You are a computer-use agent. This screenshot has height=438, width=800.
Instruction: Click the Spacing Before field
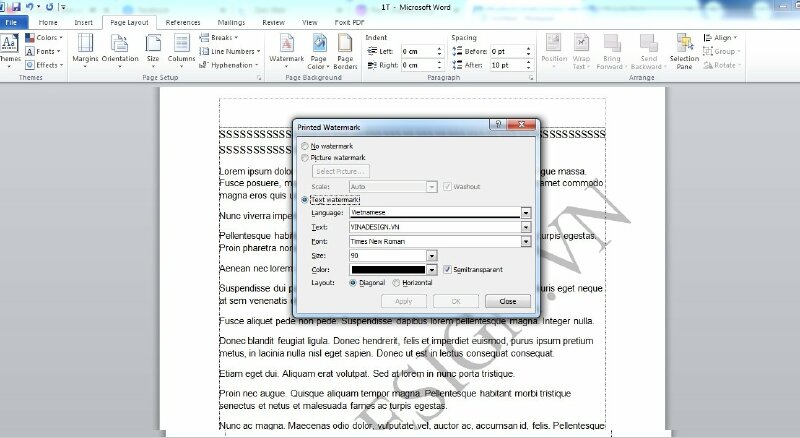click(x=507, y=51)
